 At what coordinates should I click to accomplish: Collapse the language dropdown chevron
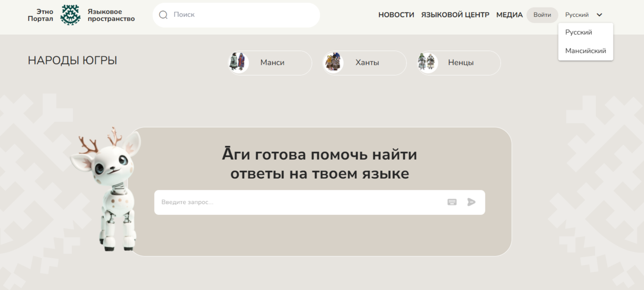[599, 15]
